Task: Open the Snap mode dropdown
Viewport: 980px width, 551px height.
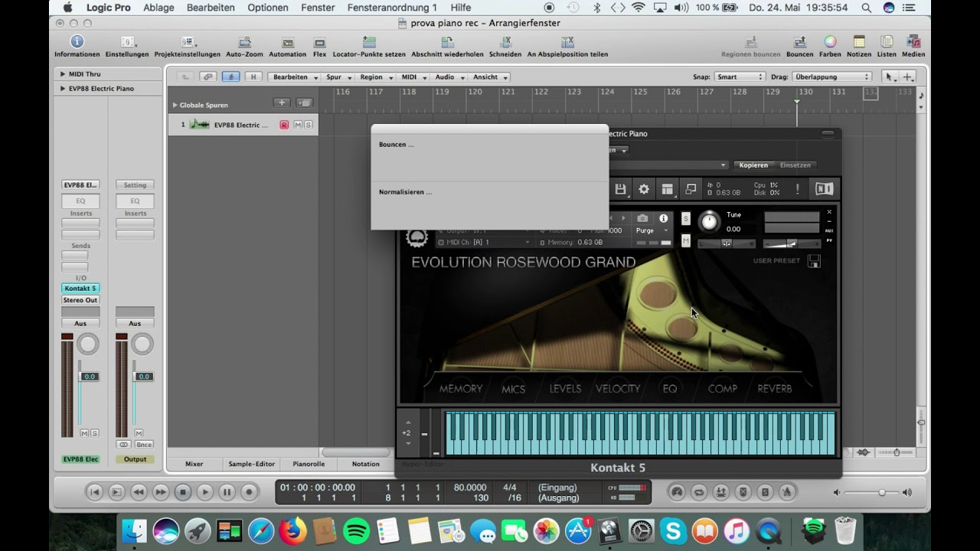Action: [740, 77]
